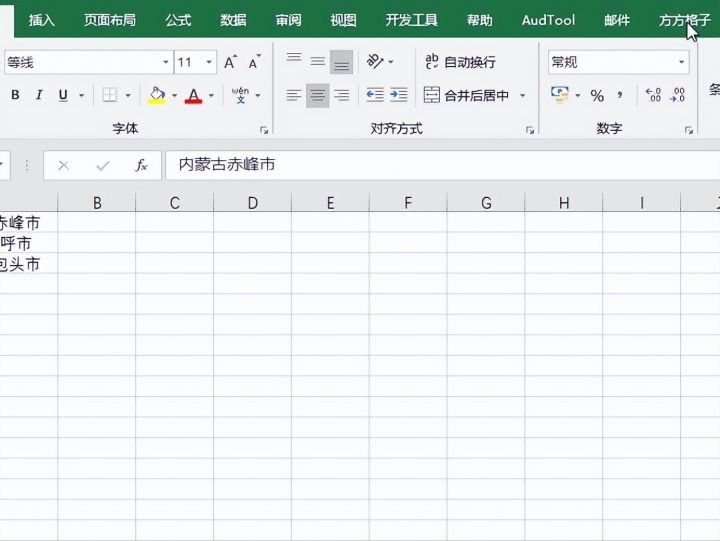Image resolution: width=720 pixels, height=541 pixels.
Task: Decrease decimal places
Action: click(677, 95)
